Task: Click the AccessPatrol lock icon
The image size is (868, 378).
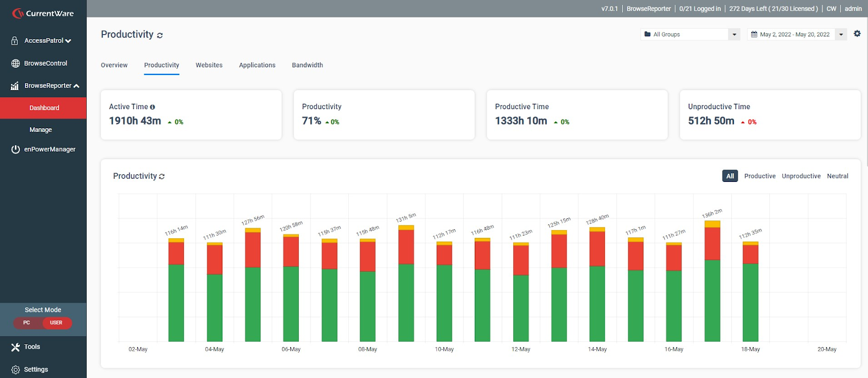Action: point(15,41)
